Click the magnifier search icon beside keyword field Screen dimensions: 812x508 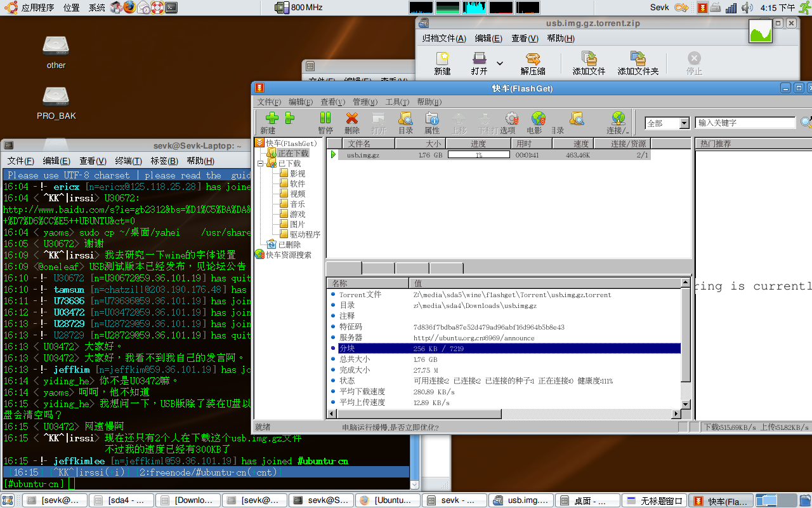click(806, 123)
